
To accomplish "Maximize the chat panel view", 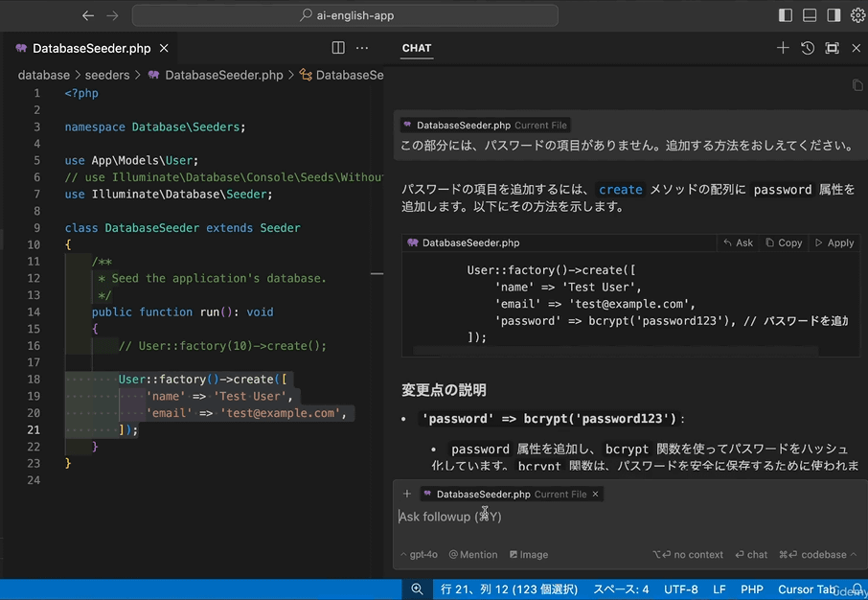I will pyautogui.click(x=832, y=48).
